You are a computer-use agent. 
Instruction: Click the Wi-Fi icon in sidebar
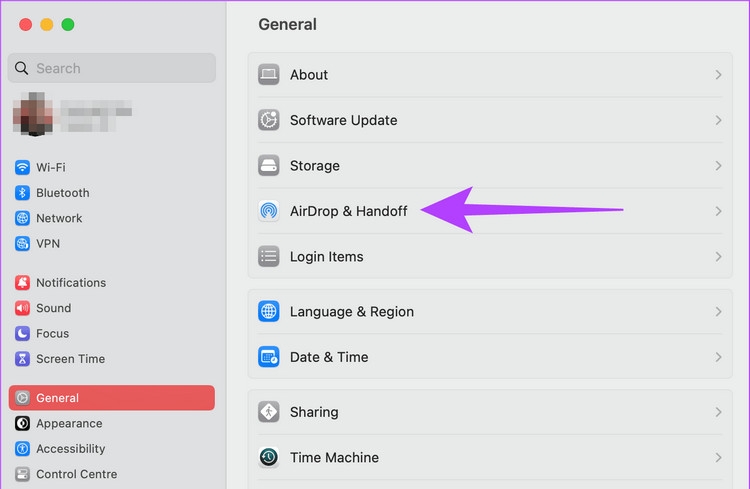click(x=22, y=167)
